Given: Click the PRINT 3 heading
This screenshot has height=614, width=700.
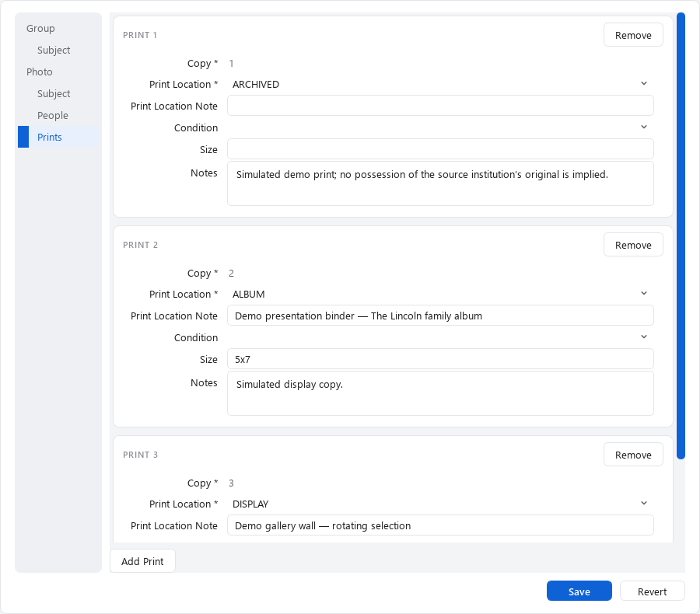Looking at the screenshot, I should pos(140,455).
